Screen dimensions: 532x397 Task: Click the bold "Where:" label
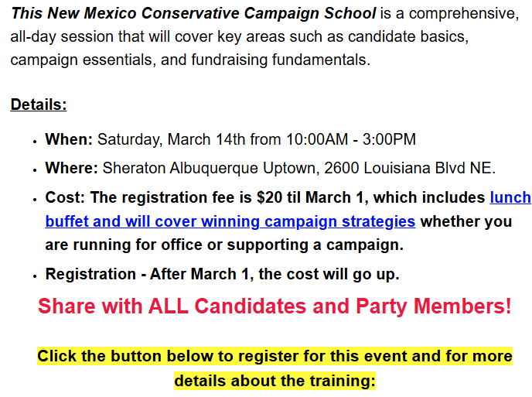[x=72, y=168]
